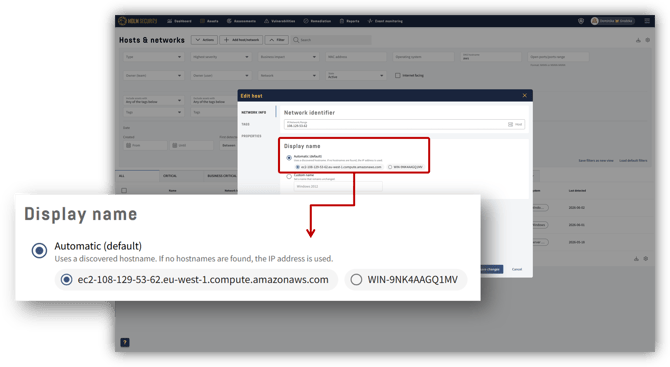The height and width of the screenshot is (367, 670).
Task: Click the Windows 2012 custom name field
Action: (x=338, y=187)
